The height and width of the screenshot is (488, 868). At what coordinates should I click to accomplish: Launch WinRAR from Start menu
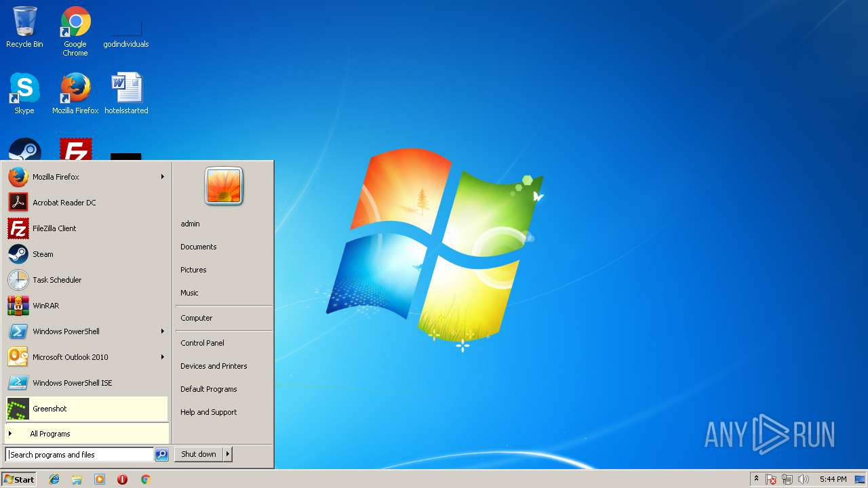point(87,306)
